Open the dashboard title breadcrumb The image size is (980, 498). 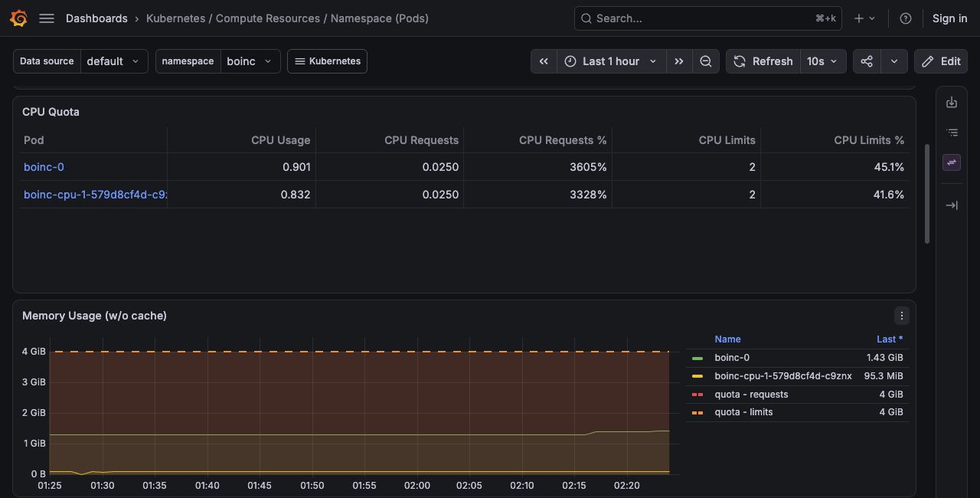tap(287, 18)
